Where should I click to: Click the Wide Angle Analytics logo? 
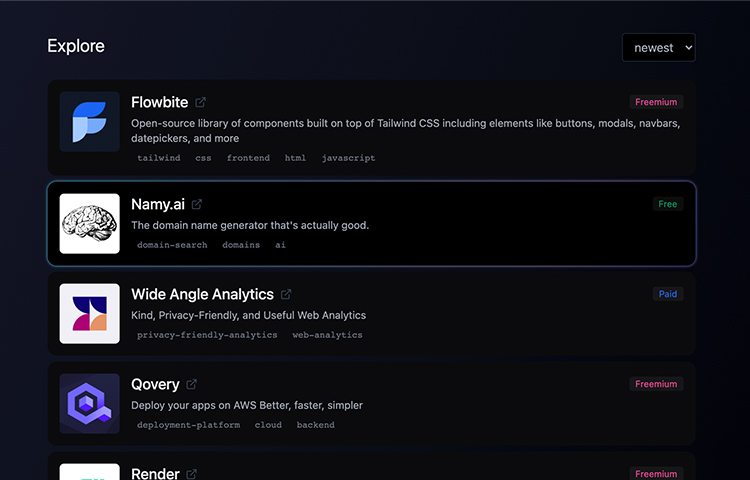point(89,314)
